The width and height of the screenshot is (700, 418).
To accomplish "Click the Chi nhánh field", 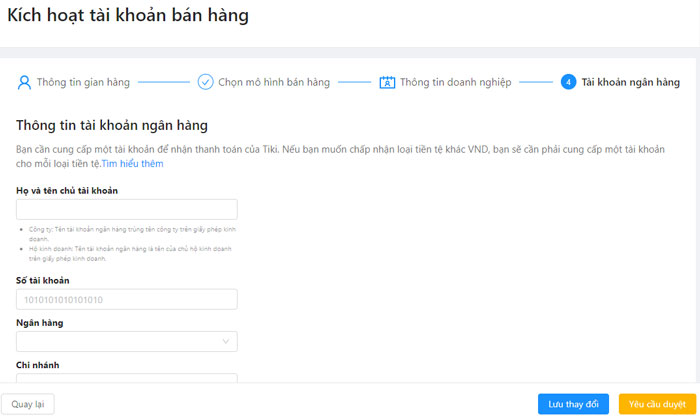I will click(127, 378).
